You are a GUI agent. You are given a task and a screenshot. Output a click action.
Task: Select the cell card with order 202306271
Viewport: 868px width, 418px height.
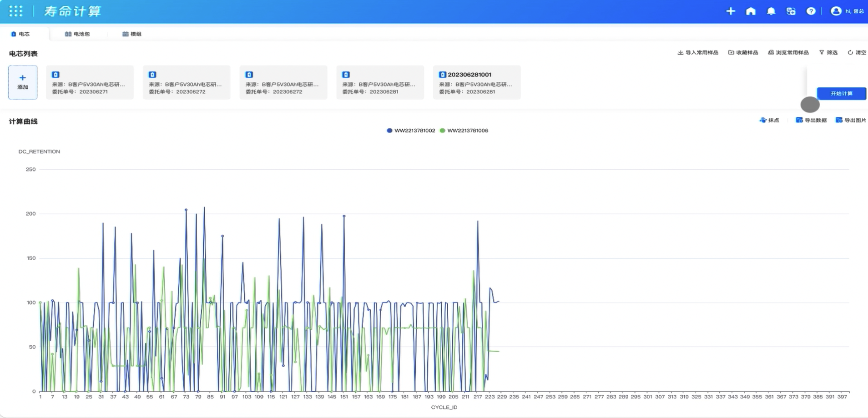pos(90,82)
